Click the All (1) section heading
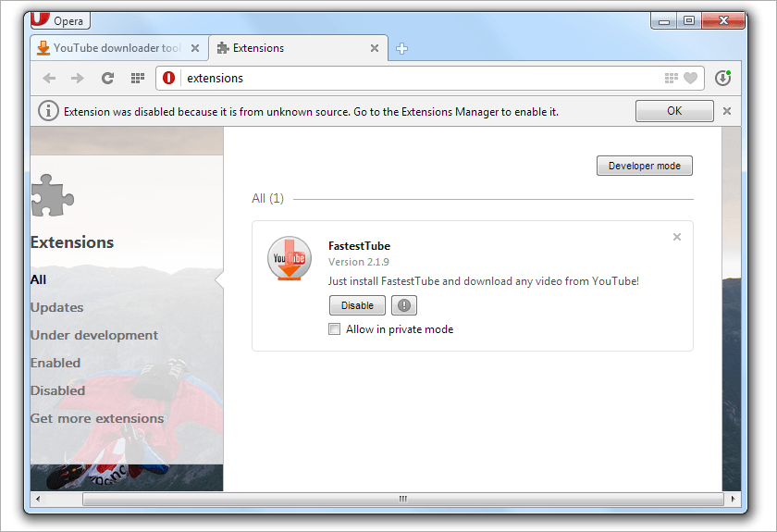The height and width of the screenshot is (532, 777). (x=267, y=198)
